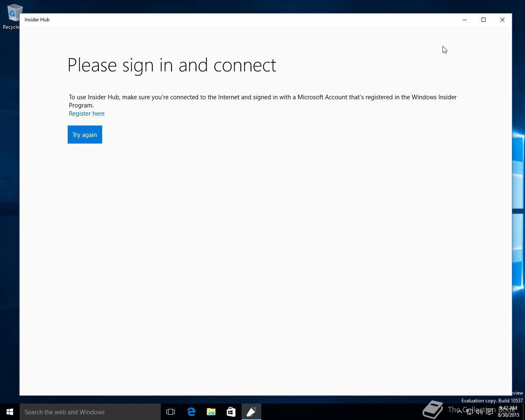The width and height of the screenshot is (525, 420).
Task: Click the Try again button
Action: pyautogui.click(x=85, y=135)
